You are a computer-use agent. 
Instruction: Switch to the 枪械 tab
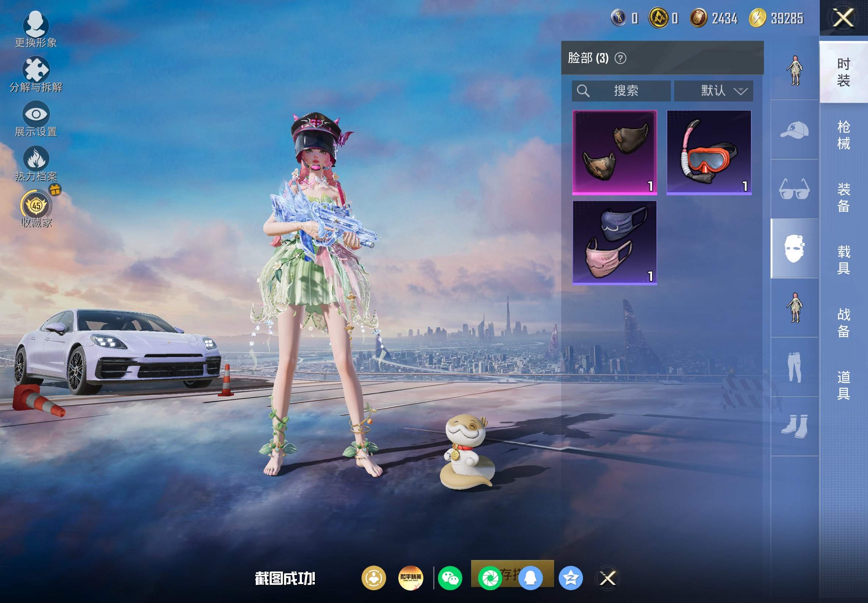click(843, 135)
